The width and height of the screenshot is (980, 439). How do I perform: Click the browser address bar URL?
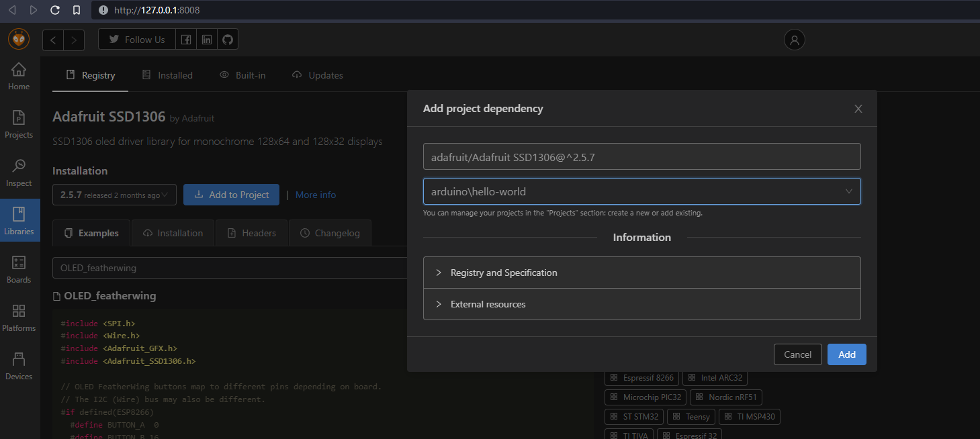point(157,10)
